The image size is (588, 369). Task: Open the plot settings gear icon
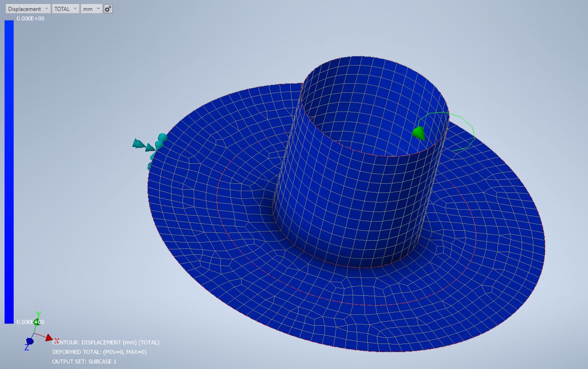[108, 8]
